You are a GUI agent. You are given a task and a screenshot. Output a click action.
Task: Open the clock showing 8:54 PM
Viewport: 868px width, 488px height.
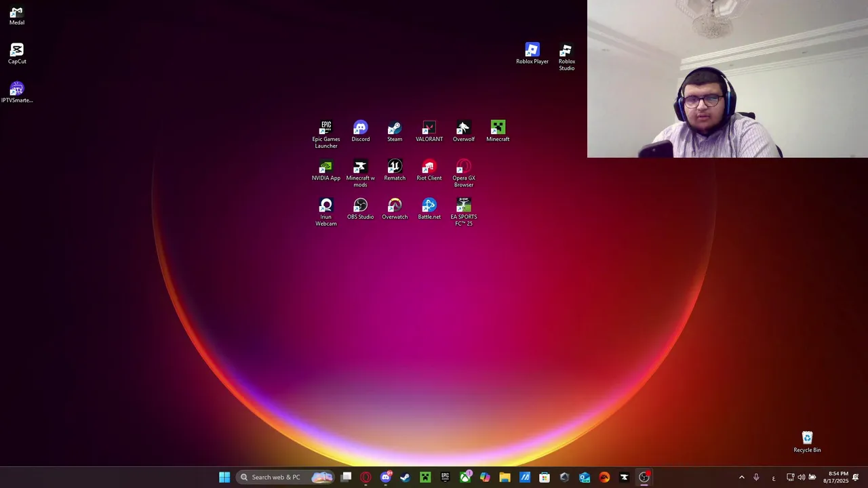(837, 477)
